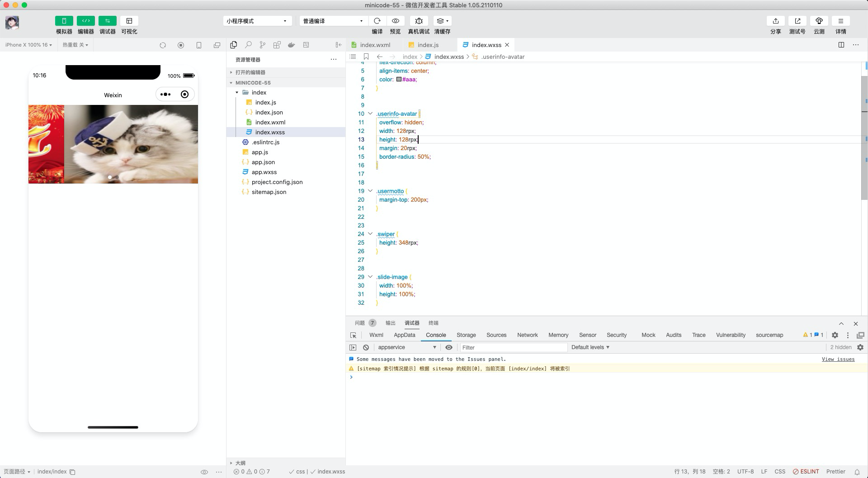Click the 预览 preview eye icon

click(395, 21)
